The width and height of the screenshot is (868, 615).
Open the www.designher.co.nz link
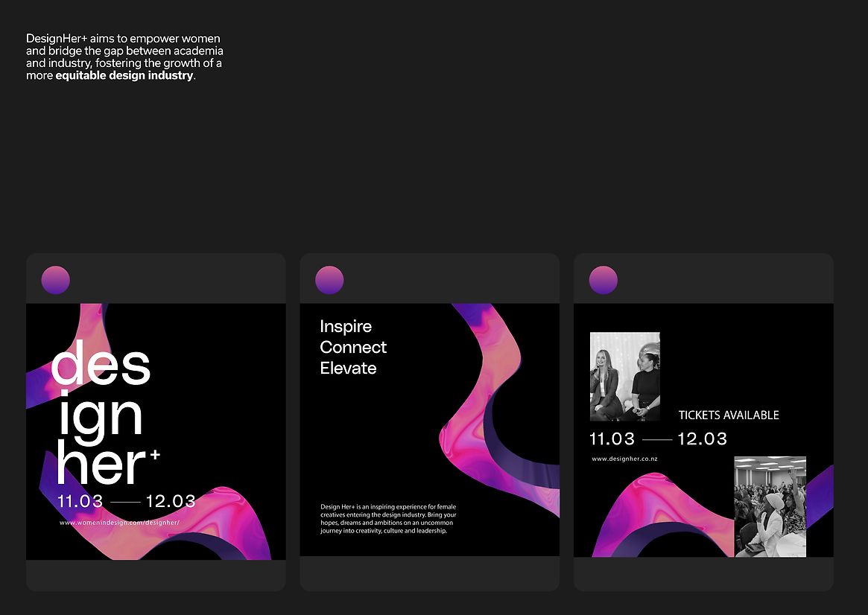click(624, 459)
